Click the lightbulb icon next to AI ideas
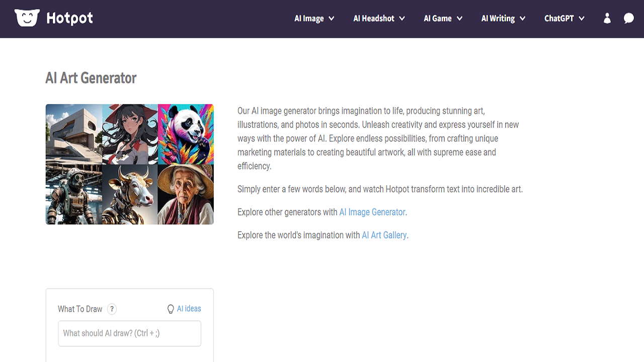 (x=170, y=309)
